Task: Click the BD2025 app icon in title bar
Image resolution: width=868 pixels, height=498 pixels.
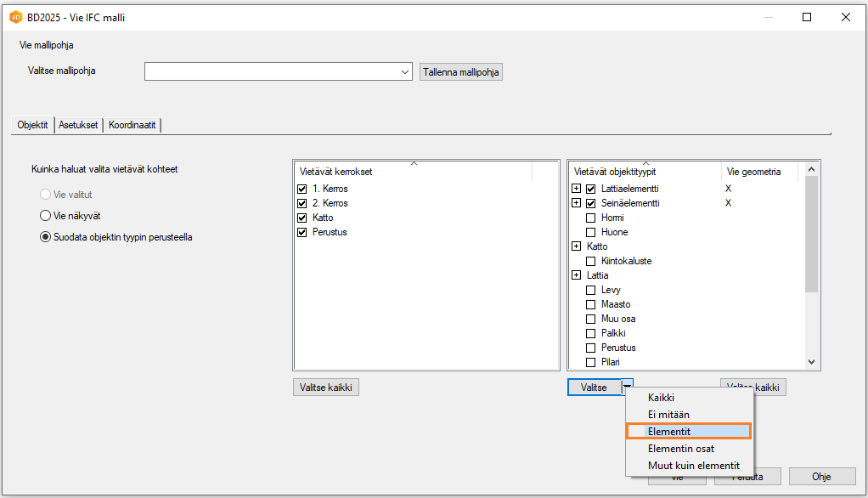Action: (x=15, y=17)
